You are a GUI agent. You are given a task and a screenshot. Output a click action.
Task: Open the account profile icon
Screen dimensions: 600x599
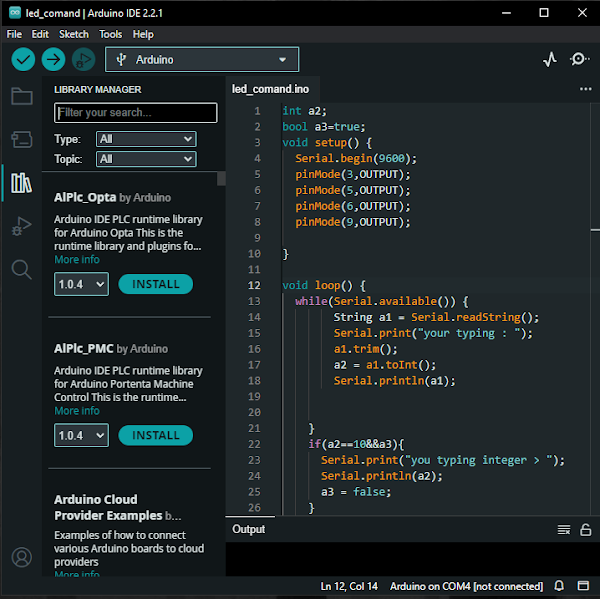21,557
